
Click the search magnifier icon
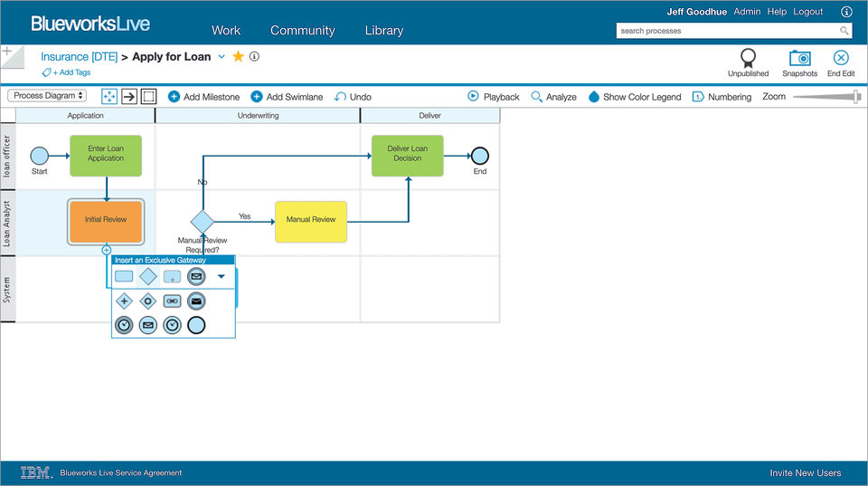tap(844, 31)
